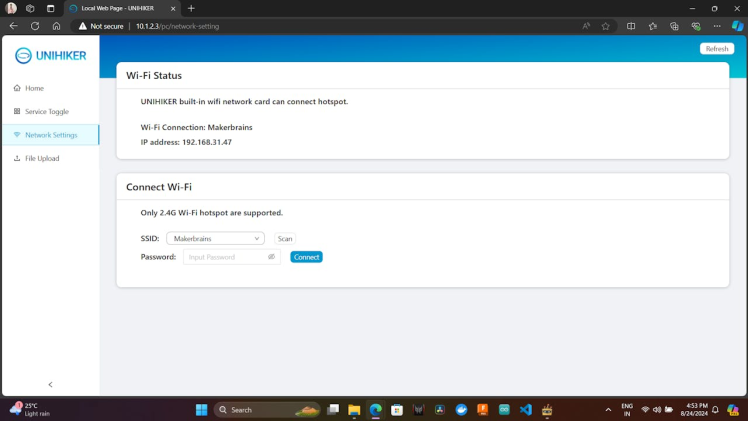Viewport: 748px width, 421px height.
Task: Select Network Settings in sidebar
Action: click(51, 135)
